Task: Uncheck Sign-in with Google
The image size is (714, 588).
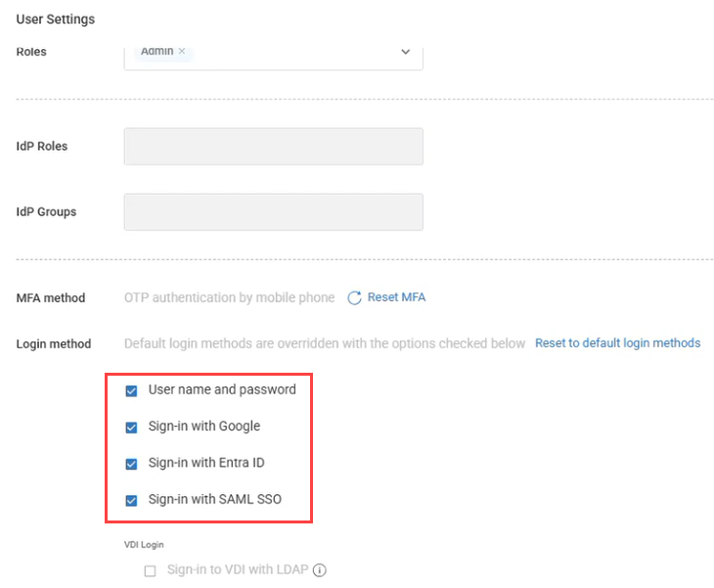Action: (x=131, y=428)
